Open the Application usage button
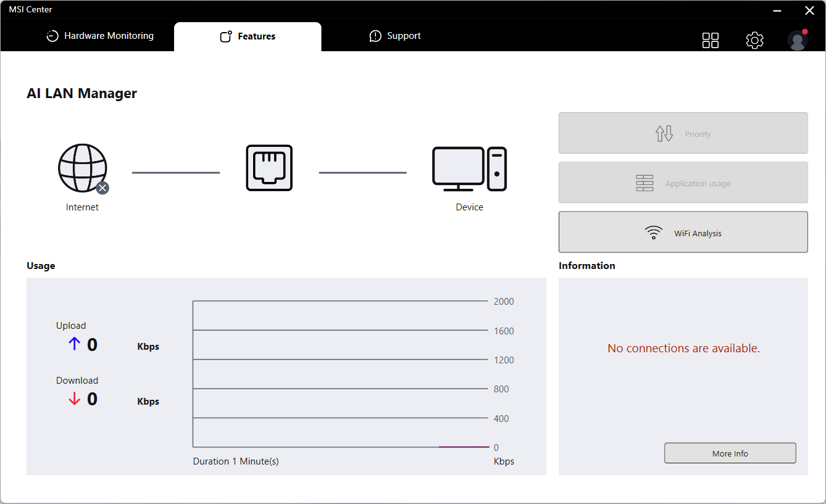The height and width of the screenshot is (504, 826). (683, 183)
